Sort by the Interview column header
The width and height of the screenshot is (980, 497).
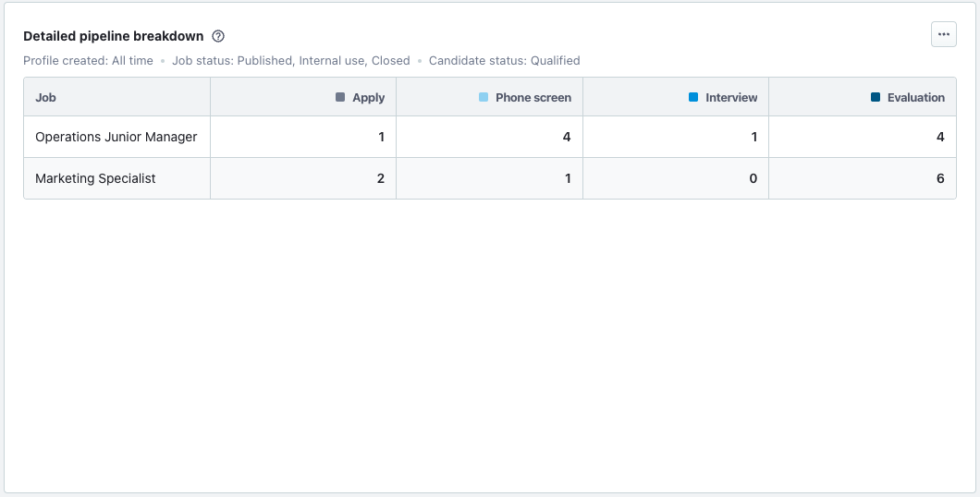(x=730, y=97)
